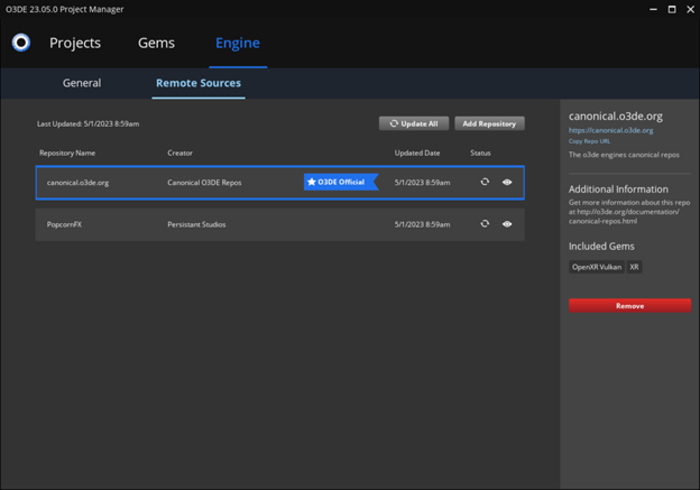Viewport: 700px width, 490px height.
Task: Refresh the PopcornFX repository
Action: click(x=485, y=224)
